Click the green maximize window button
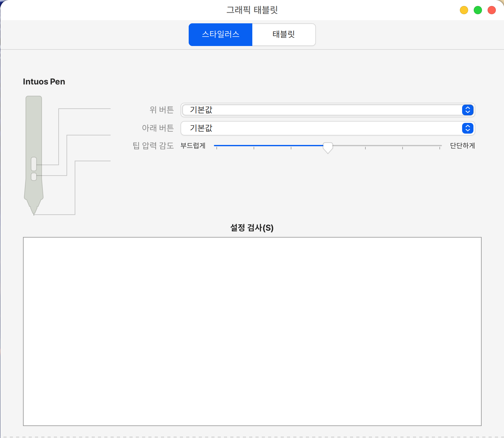 point(478,10)
